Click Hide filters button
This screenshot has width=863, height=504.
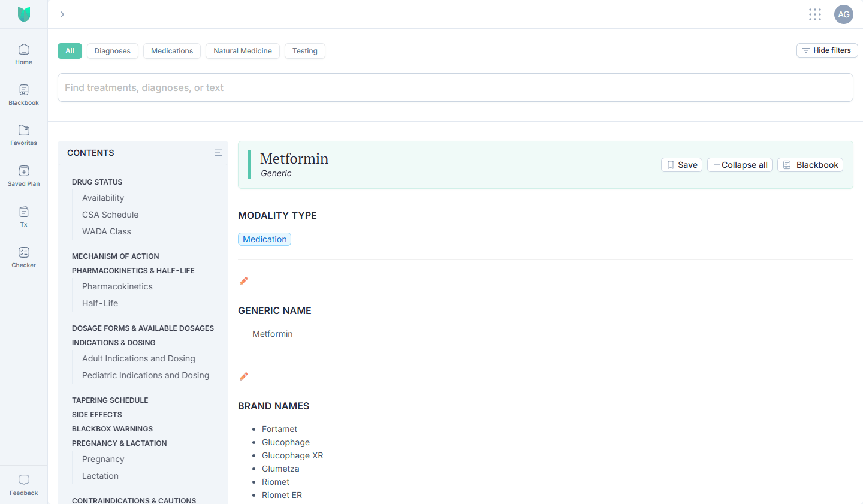(827, 50)
